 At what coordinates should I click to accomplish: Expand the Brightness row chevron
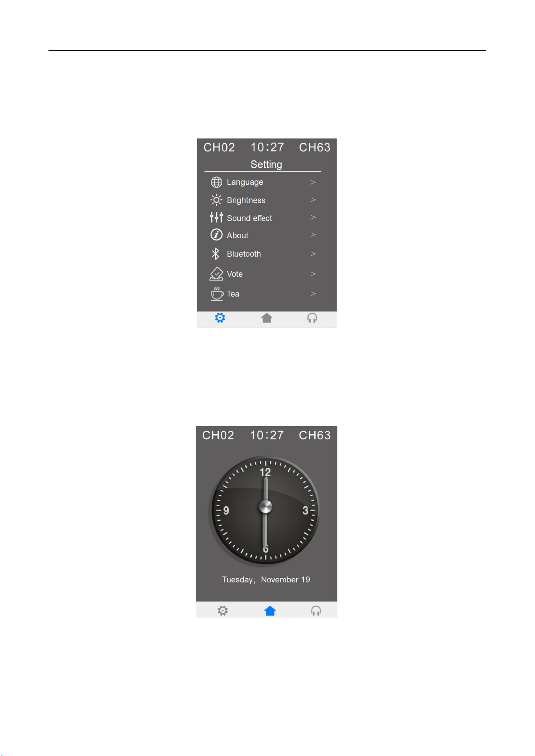(313, 200)
